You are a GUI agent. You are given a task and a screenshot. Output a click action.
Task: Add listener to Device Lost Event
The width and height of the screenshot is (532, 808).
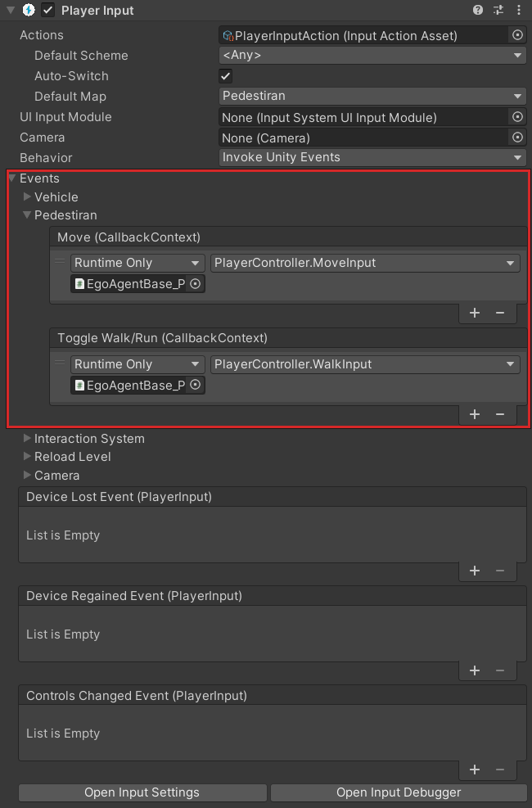[x=475, y=571]
